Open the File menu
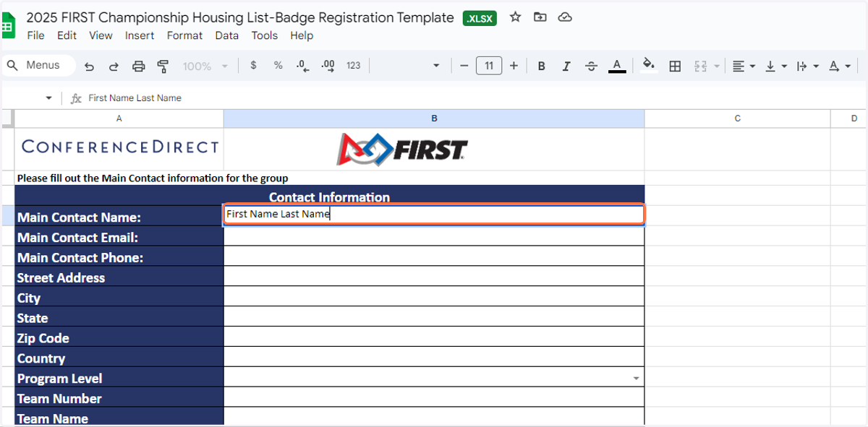868x427 pixels. pyautogui.click(x=35, y=35)
